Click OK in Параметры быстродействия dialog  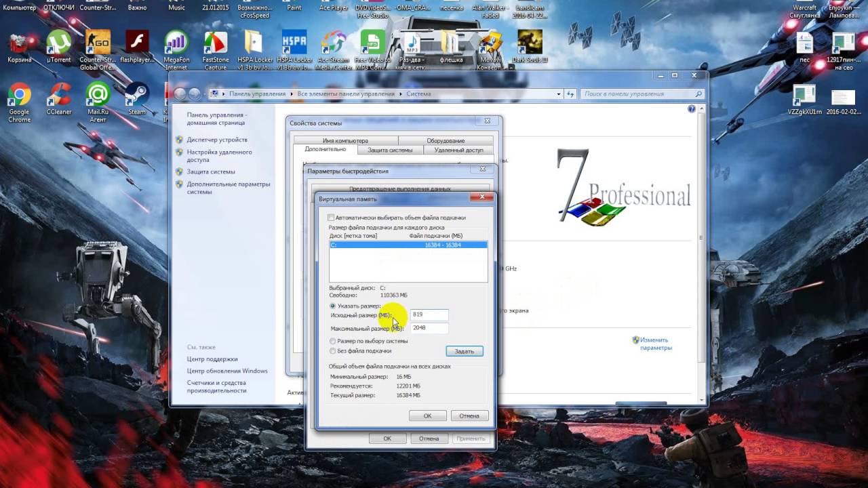click(387, 439)
